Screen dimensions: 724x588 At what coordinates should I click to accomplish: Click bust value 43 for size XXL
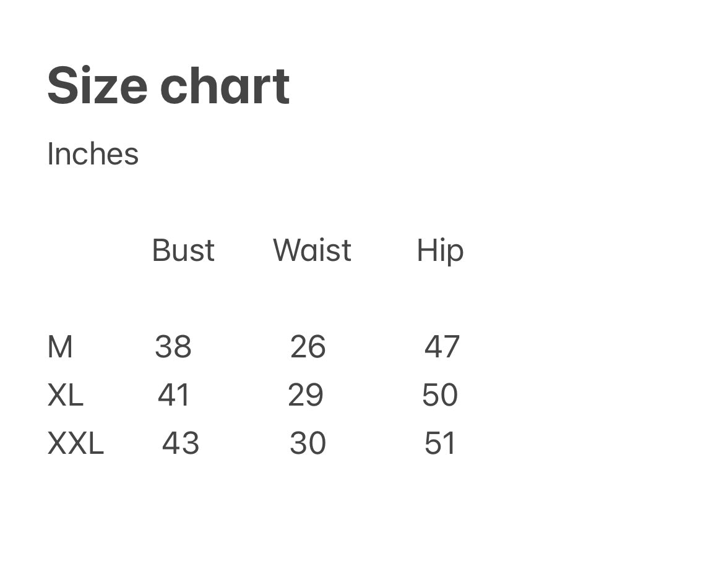(181, 443)
